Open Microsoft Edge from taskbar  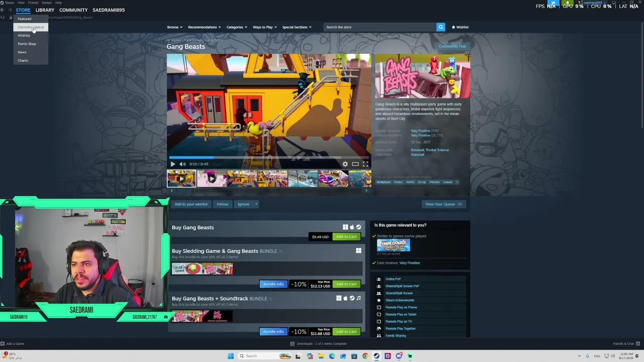(x=332, y=356)
